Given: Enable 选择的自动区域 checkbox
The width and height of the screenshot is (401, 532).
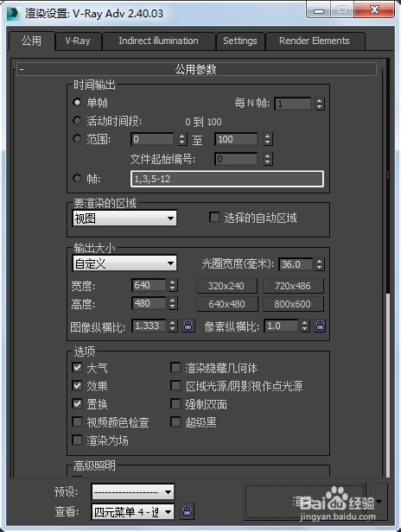Looking at the screenshot, I should tap(214, 217).
